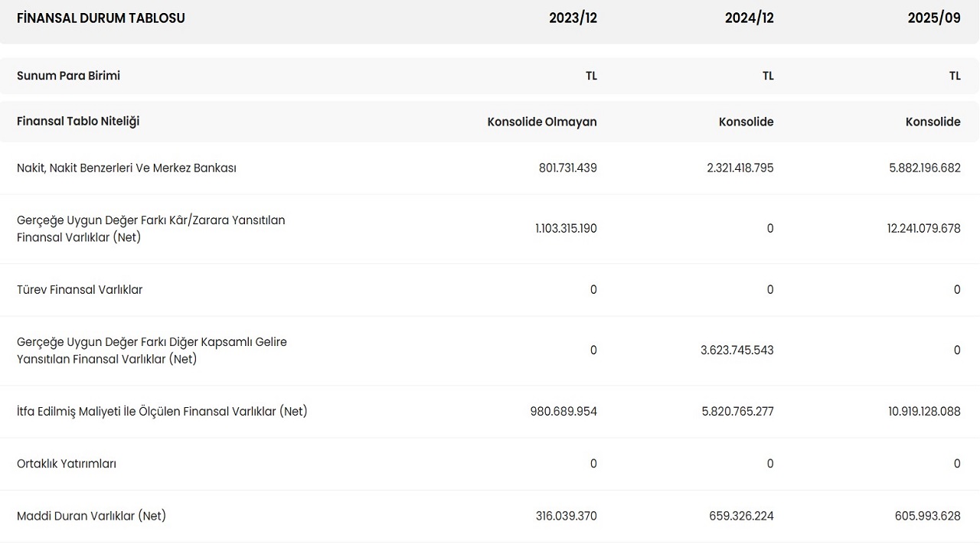This screenshot has height=551, width=980.
Task: Select the value 801.731.439
Action: (x=567, y=168)
